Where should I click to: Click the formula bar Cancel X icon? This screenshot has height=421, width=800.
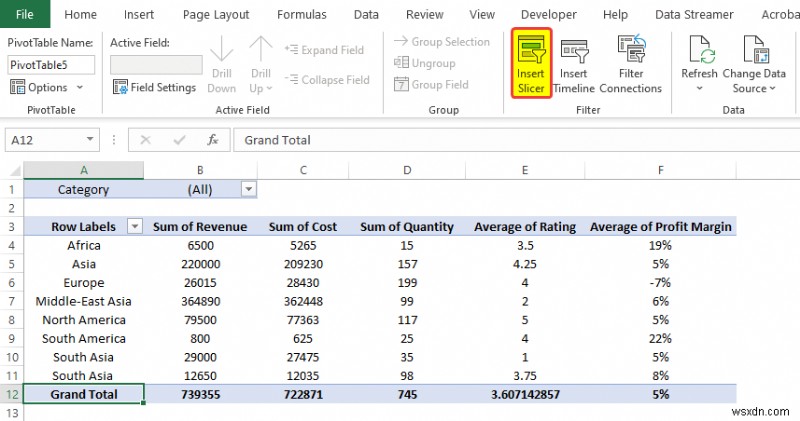click(x=145, y=140)
